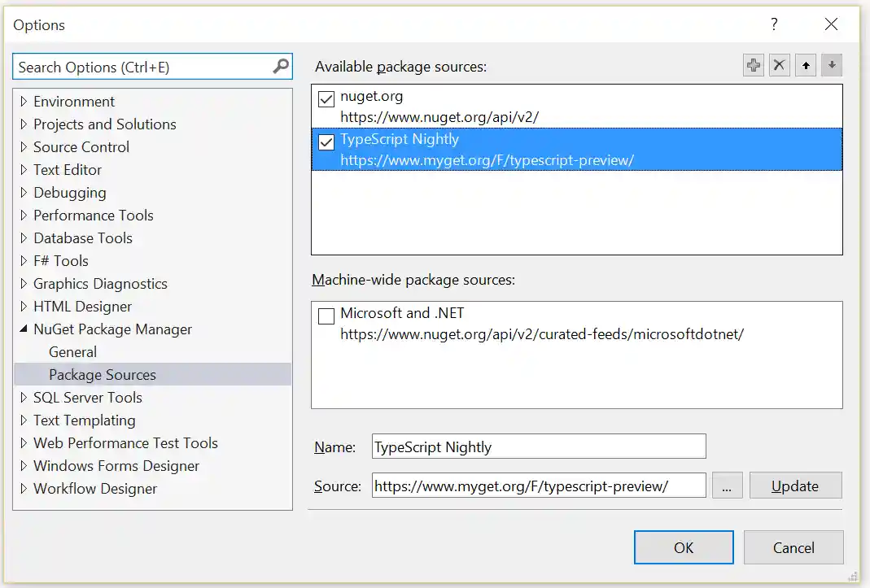Browse for a source folder via ellipsis button
Screen dimensions: 870x588
point(727,485)
